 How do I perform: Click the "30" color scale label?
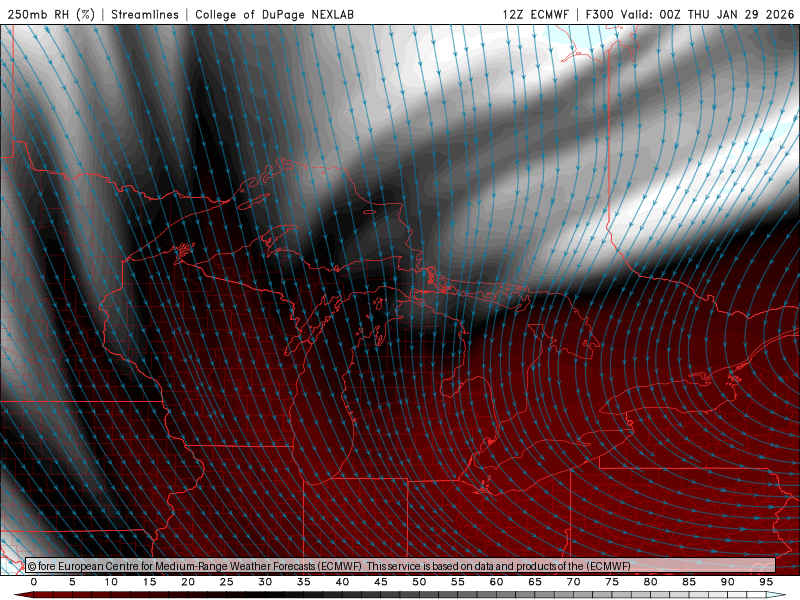265,582
